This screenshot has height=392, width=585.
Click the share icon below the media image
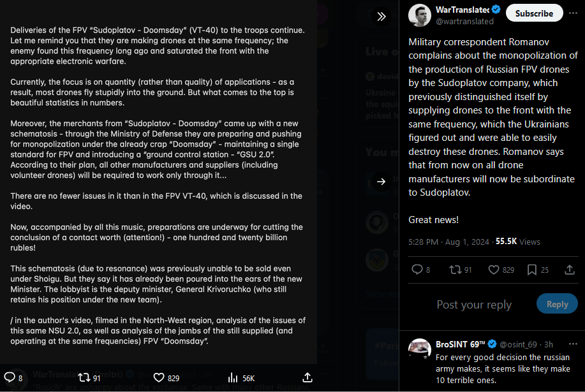[x=307, y=378]
